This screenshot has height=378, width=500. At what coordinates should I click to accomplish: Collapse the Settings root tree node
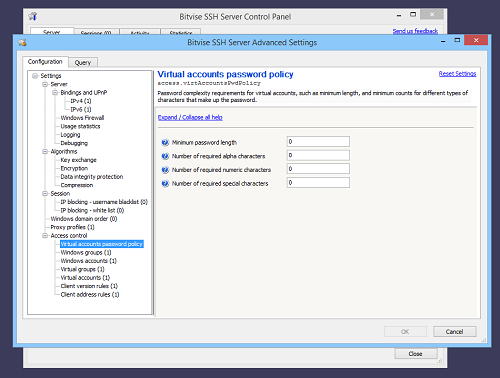(35, 76)
